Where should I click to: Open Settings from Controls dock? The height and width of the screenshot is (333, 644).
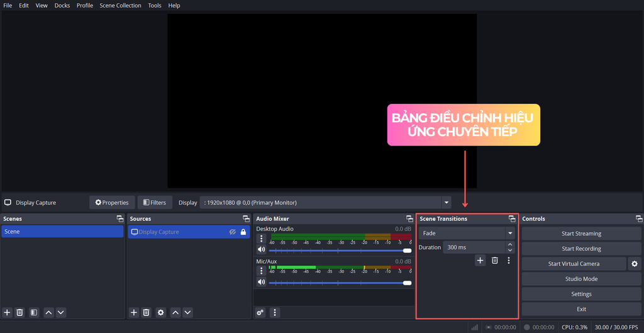pos(581,294)
